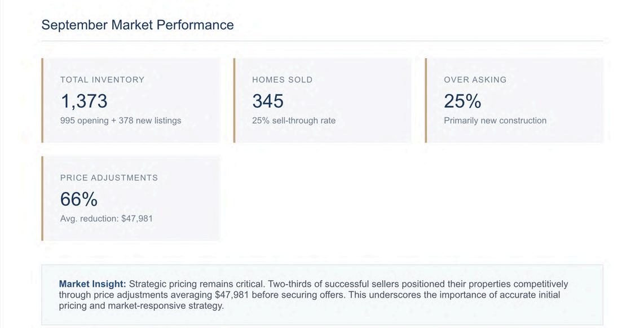Select the HOMES SOLD card label
The height and width of the screenshot is (328, 644).
[x=282, y=80]
